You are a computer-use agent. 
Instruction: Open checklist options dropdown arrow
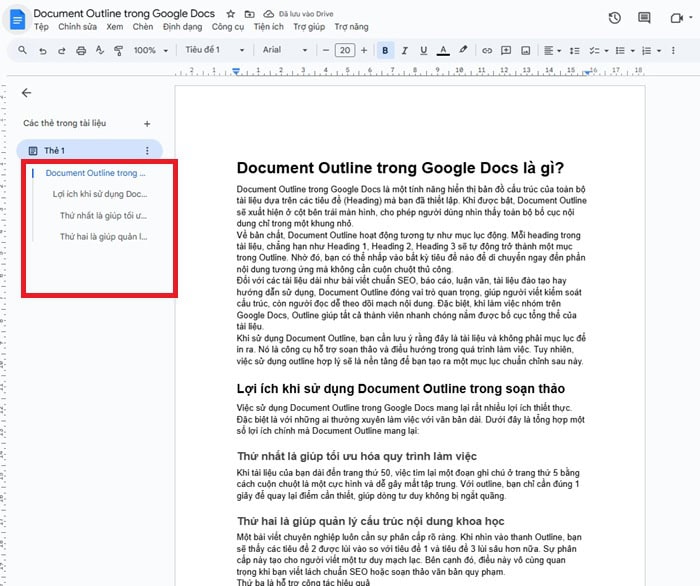click(x=606, y=51)
